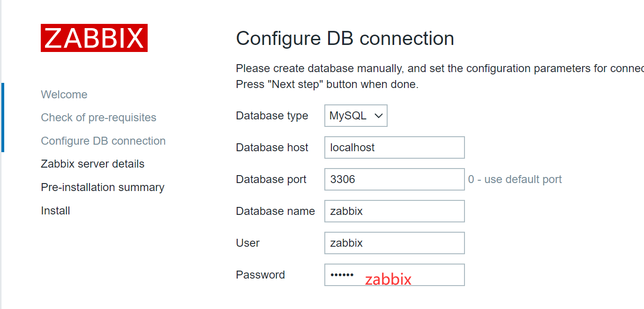Focus the User input field
644x309 pixels.
pyautogui.click(x=394, y=243)
